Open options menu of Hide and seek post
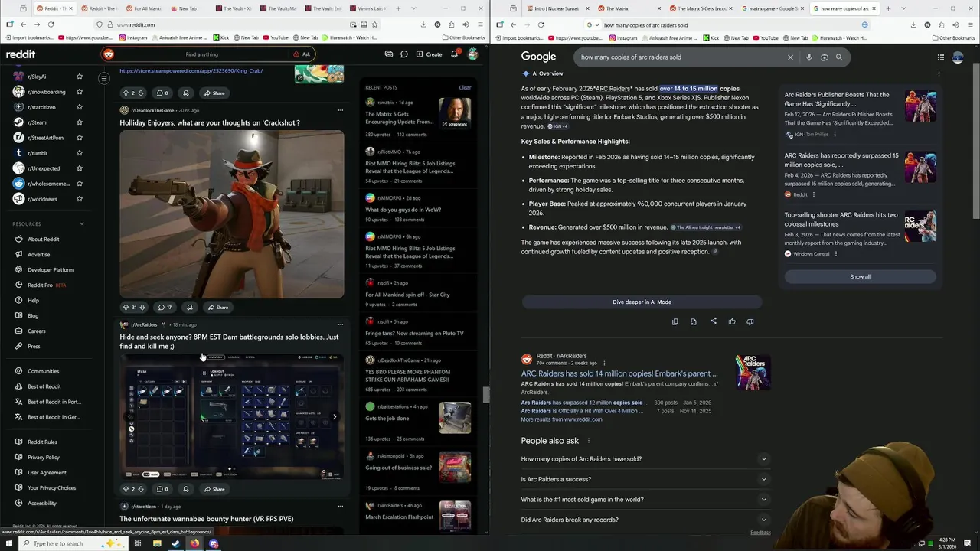This screenshot has width=980, height=551. [341, 324]
